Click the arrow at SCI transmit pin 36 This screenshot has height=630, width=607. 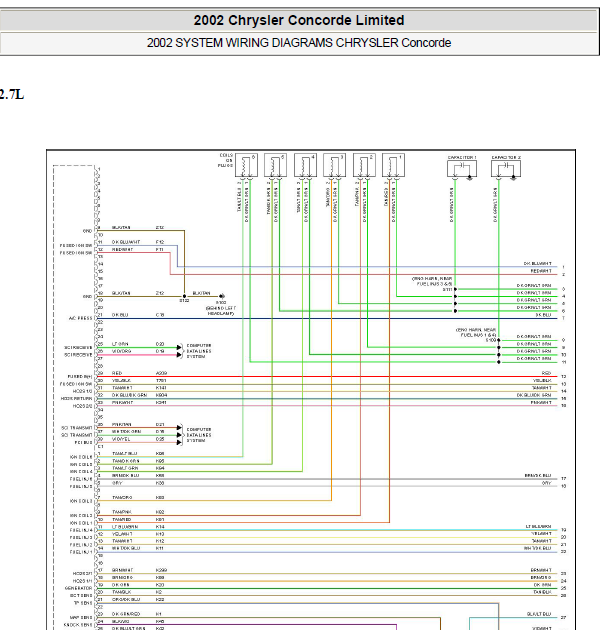[x=179, y=428]
